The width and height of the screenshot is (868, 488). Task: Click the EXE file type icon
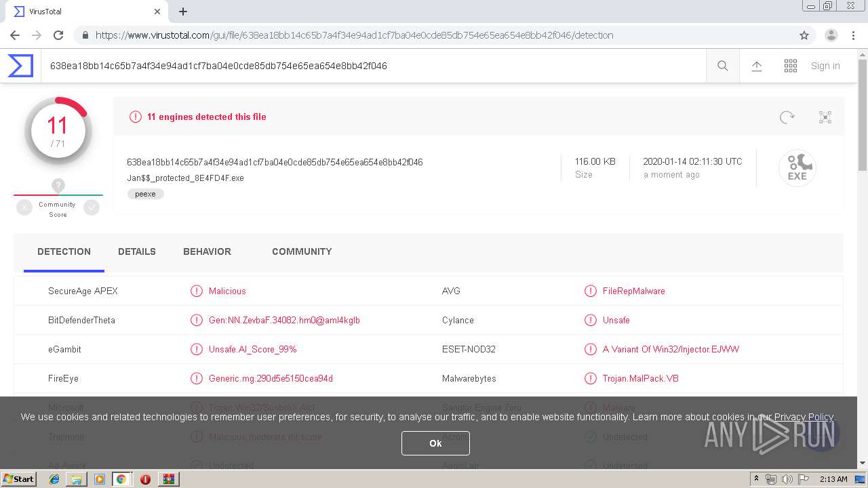(797, 167)
